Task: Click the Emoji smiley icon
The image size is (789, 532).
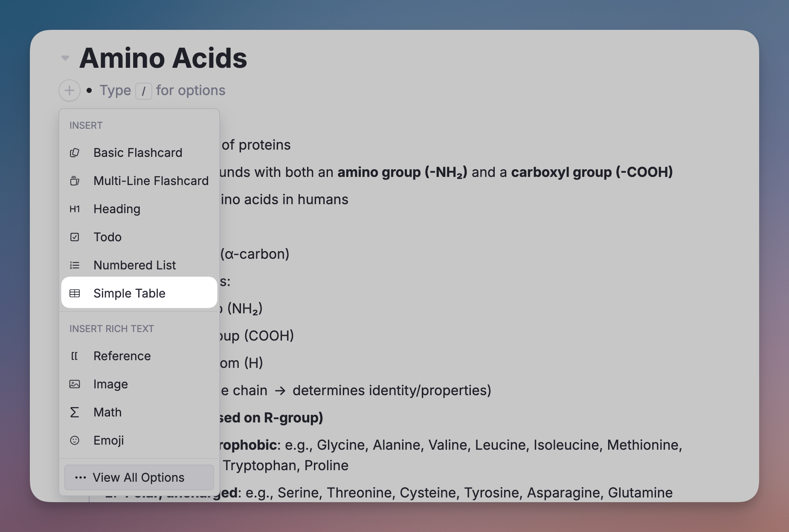Action: tap(75, 440)
